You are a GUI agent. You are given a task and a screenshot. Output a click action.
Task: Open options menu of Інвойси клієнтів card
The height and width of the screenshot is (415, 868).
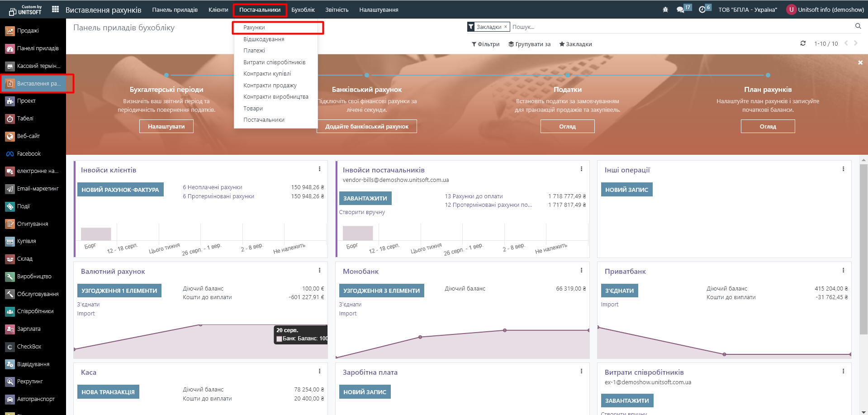point(319,169)
